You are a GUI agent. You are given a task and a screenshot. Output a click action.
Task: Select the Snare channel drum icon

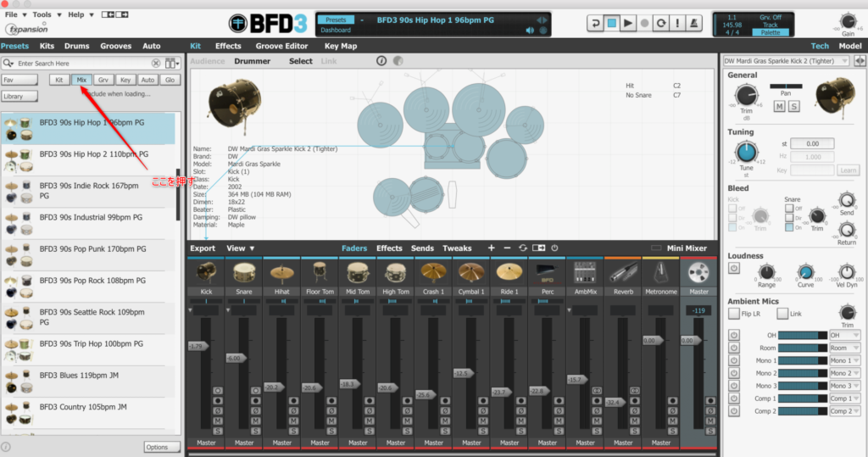coord(244,271)
